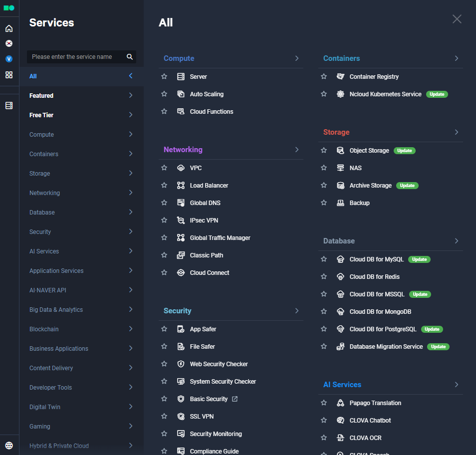The image size is (476, 455).
Task: Click the Home icon in the far-left sidebar
Action: (x=9, y=28)
